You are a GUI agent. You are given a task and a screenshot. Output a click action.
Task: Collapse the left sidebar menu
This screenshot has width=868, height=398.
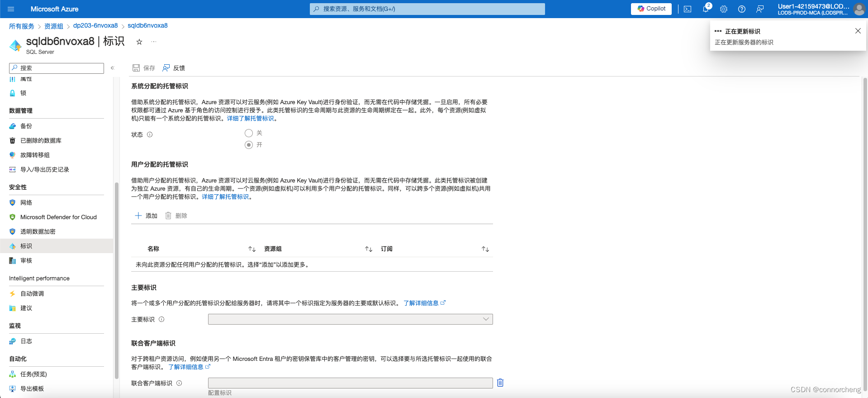click(113, 68)
